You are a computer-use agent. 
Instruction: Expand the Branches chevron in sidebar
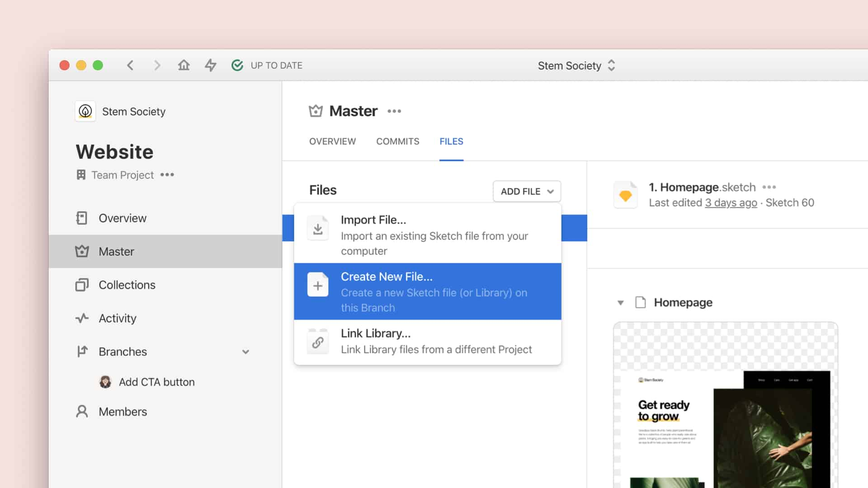245,352
